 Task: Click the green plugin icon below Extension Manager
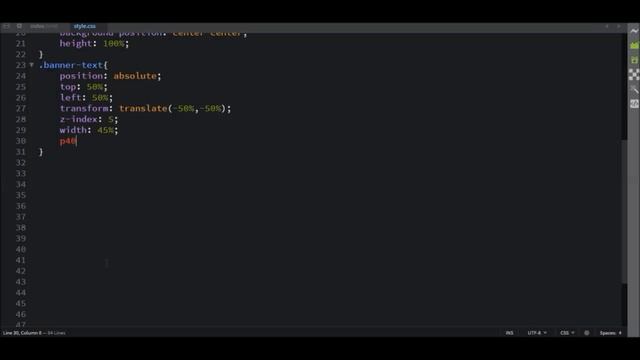point(634,60)
